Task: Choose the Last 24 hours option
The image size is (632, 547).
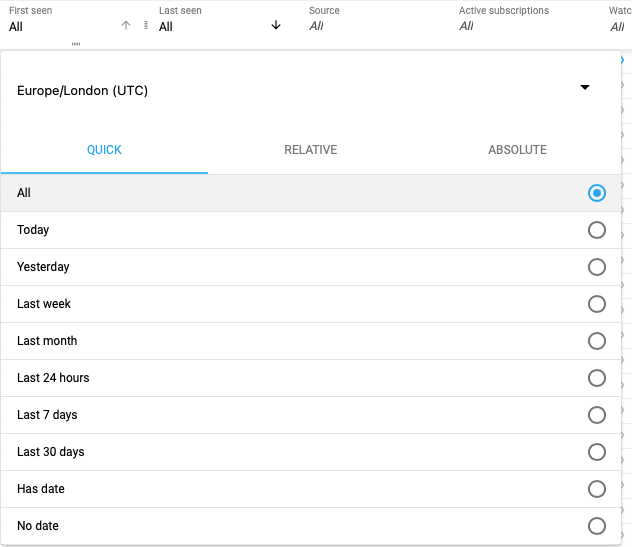Action: pos(597,378)
